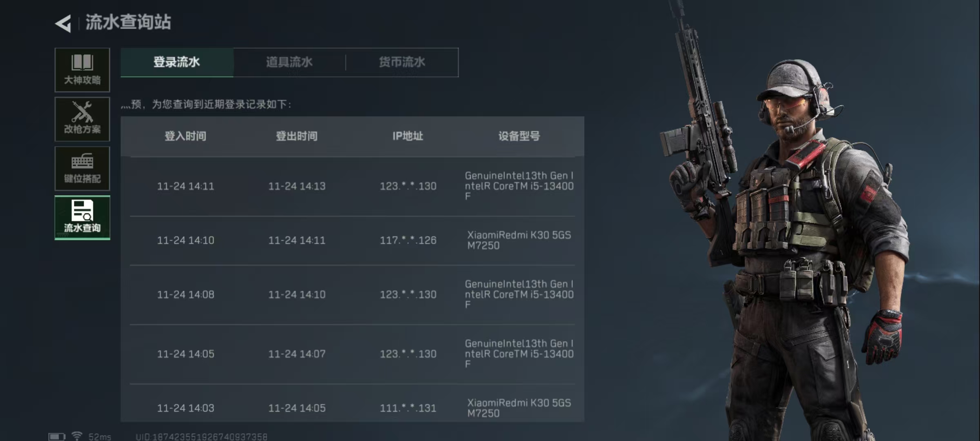This screenshot has height=441, width=980.
Task: Select the login record at 11-24 14:11
Action: [x=352, y=186]
